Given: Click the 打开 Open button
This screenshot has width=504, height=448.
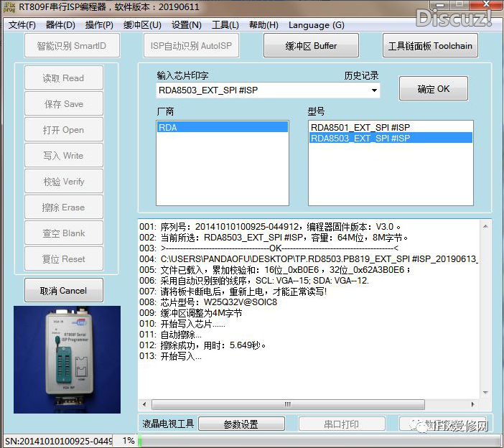Looking at the screenshot, I should pyautogui.click(x=64, y=129).
